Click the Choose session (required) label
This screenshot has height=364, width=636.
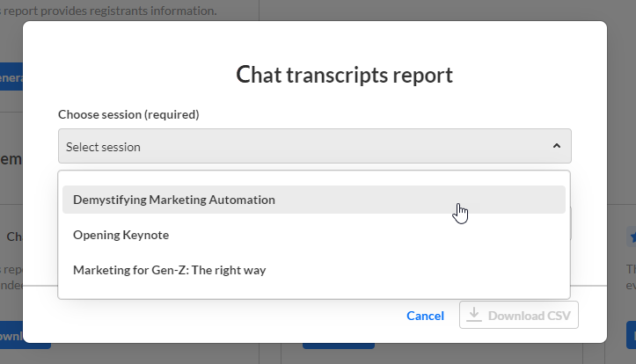pos(128,114)
